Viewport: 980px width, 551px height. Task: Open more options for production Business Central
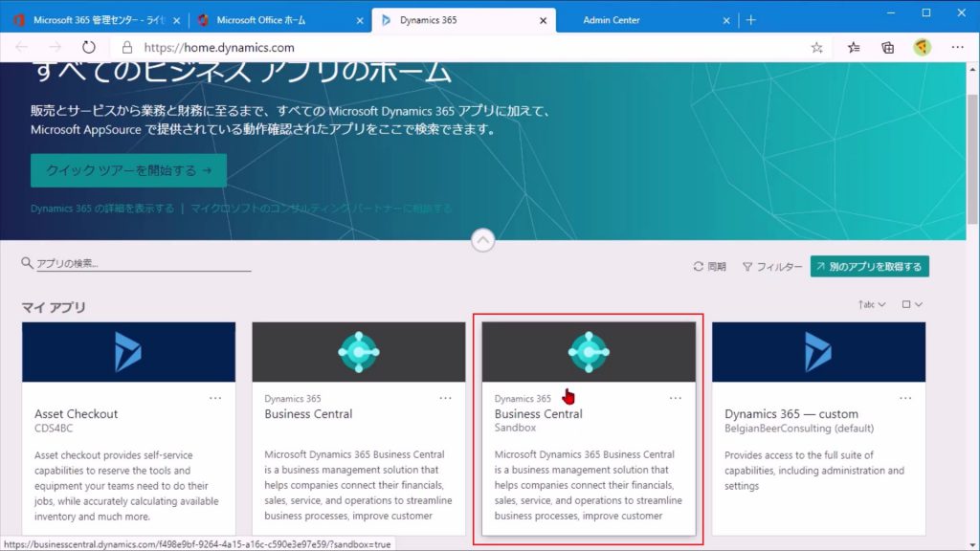tap(446, 398)
